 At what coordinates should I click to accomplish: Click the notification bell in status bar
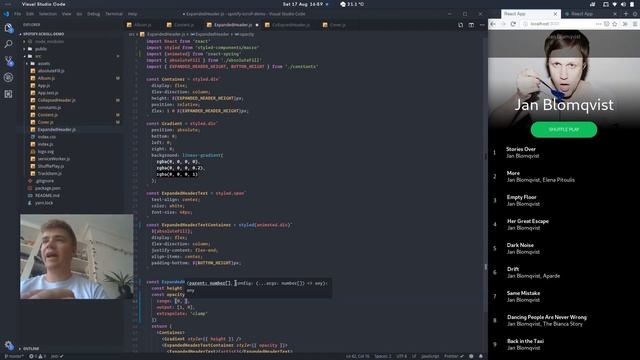481,356
